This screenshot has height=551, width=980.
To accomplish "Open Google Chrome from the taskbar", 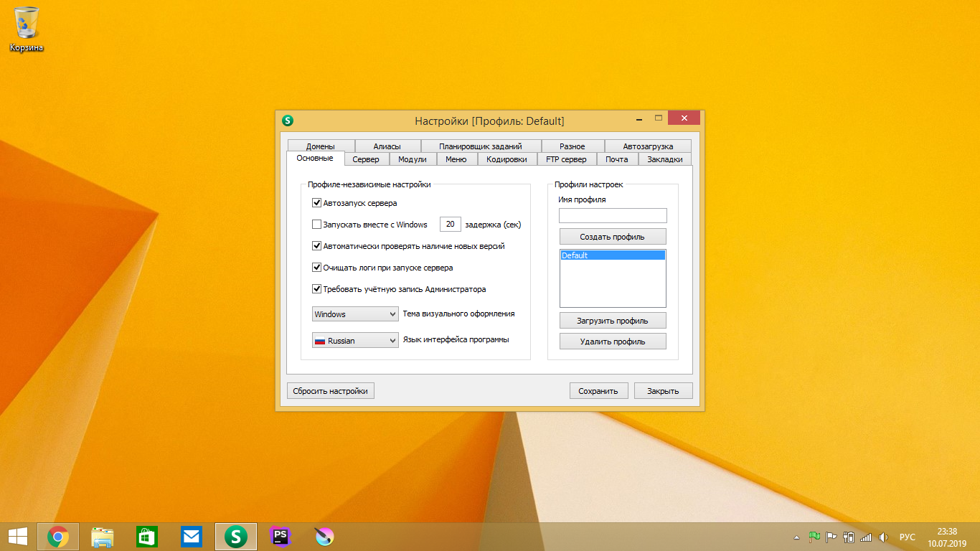I will 58,536.
